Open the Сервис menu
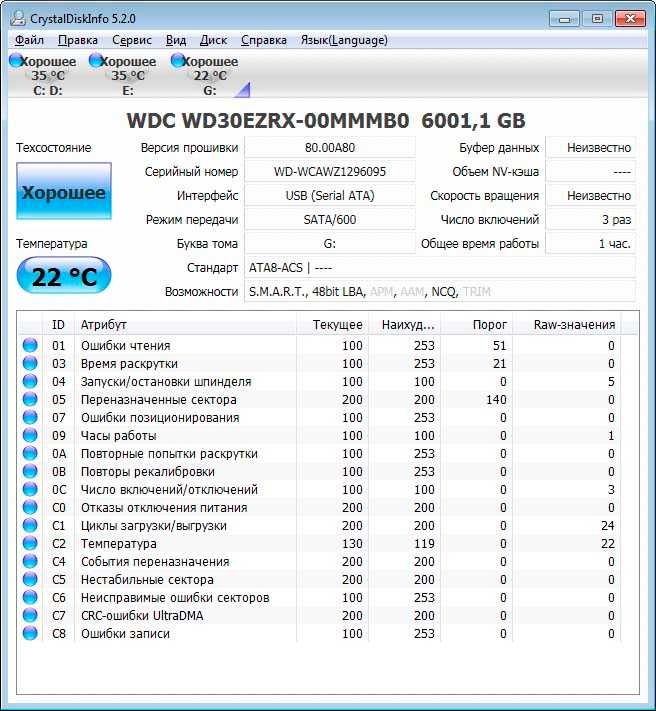This screenshot has height=711, width=656. (x=131, y=40)
